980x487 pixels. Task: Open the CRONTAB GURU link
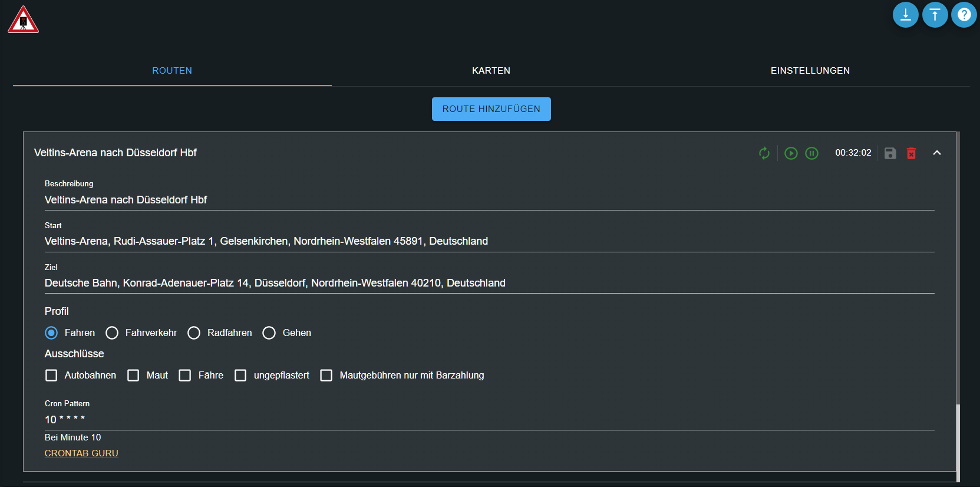tap(81, 453)
